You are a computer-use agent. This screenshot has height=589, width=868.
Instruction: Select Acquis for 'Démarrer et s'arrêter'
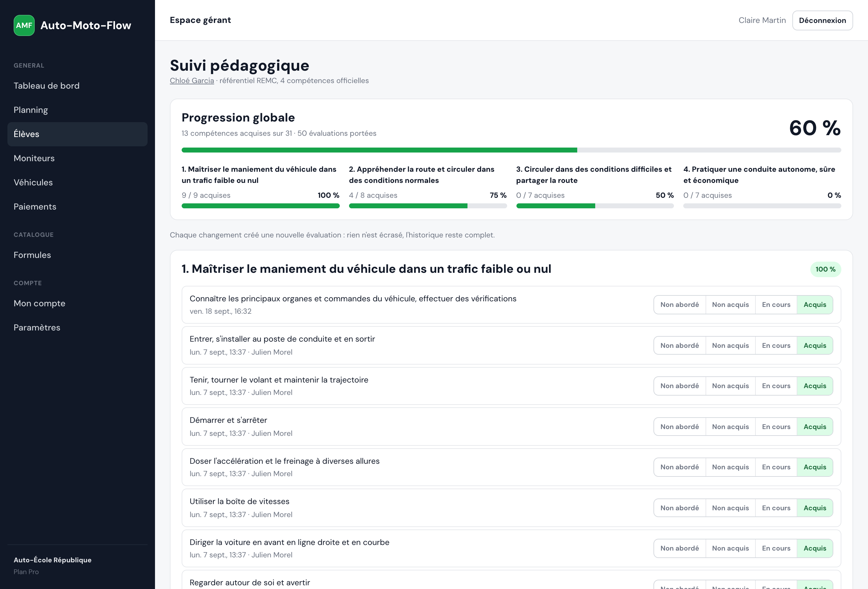pos(815,427)
